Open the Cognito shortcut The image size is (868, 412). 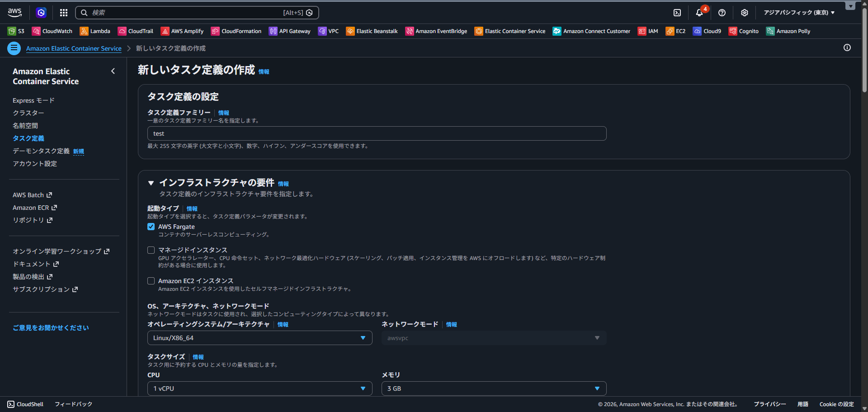744,31
